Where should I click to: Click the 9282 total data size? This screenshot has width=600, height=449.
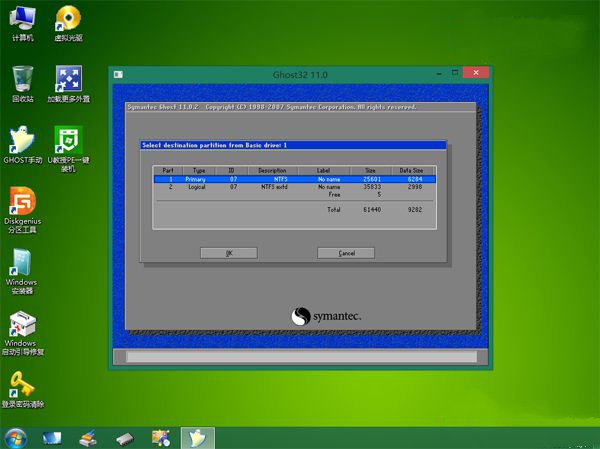[x=415, y=209]
